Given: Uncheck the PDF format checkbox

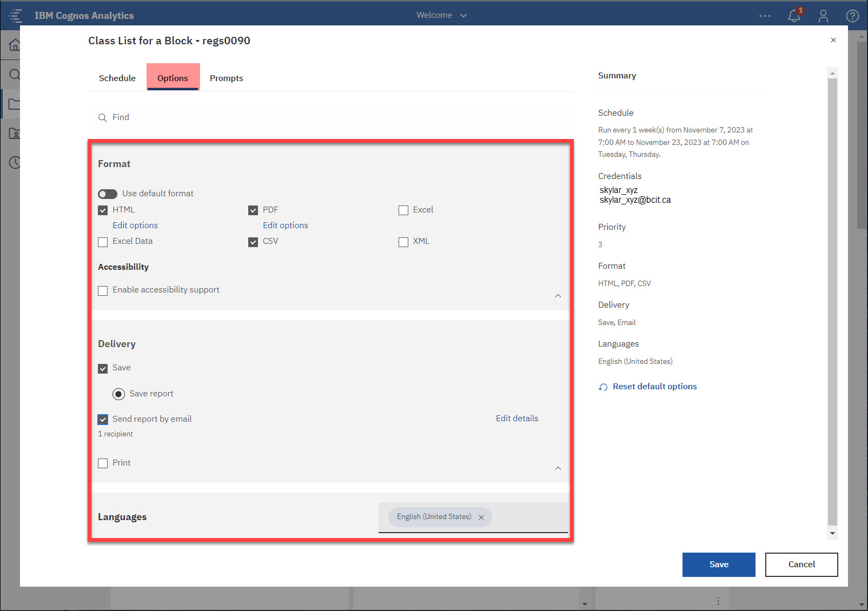Looking at the screenshot, I should tap(253, 210).
